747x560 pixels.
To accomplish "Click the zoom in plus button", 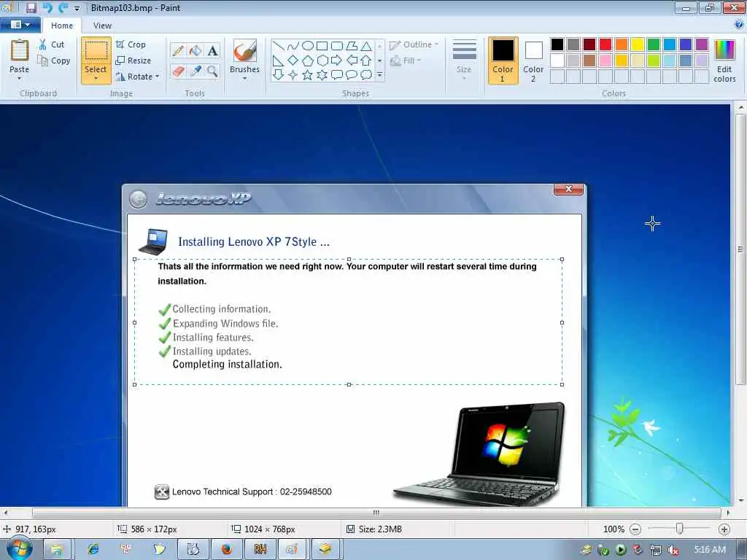I will (x=724, y=529).
